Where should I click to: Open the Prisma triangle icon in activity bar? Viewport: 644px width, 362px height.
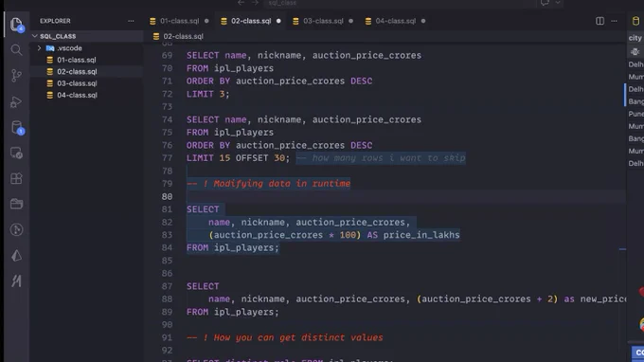[x=16, y=256]
